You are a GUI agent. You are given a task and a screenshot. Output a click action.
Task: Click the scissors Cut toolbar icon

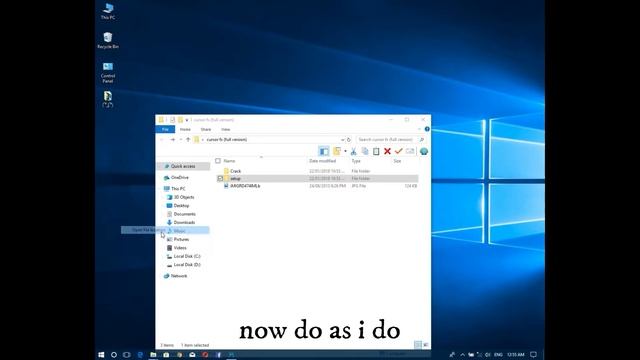[x=353, y=151]
